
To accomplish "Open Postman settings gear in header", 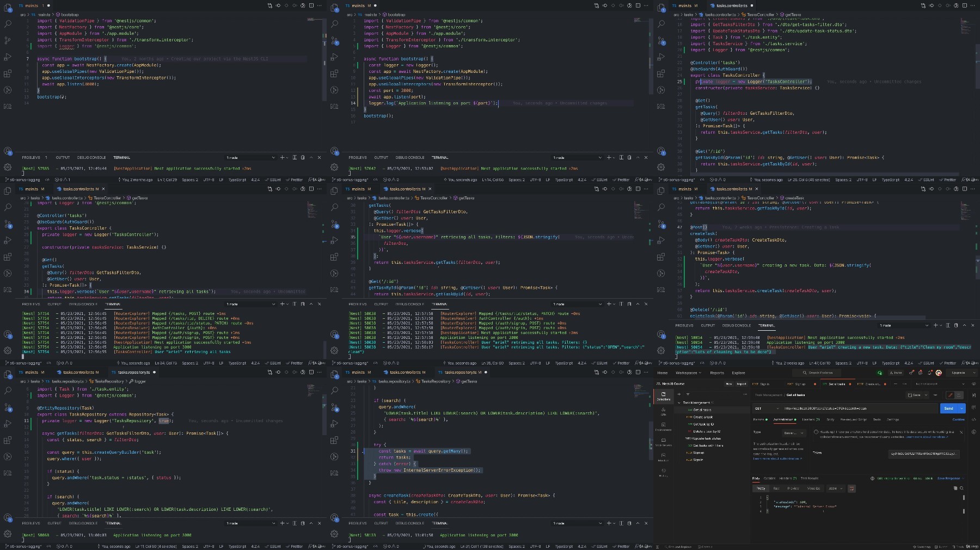I will tap(920, 373).
